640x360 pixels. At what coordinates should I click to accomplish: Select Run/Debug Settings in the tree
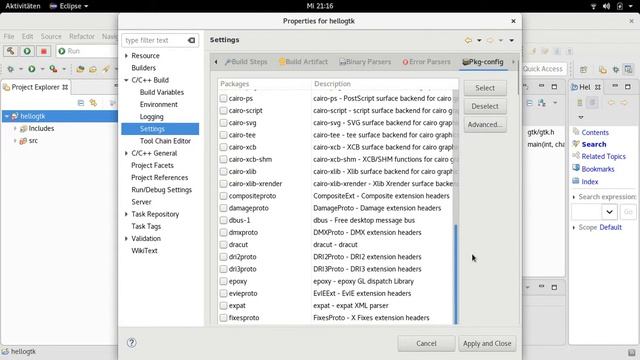[161, 190]
